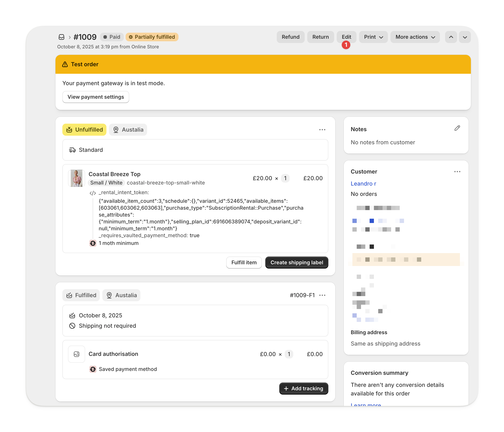Go to next order with down arrow

click(465, 37)
